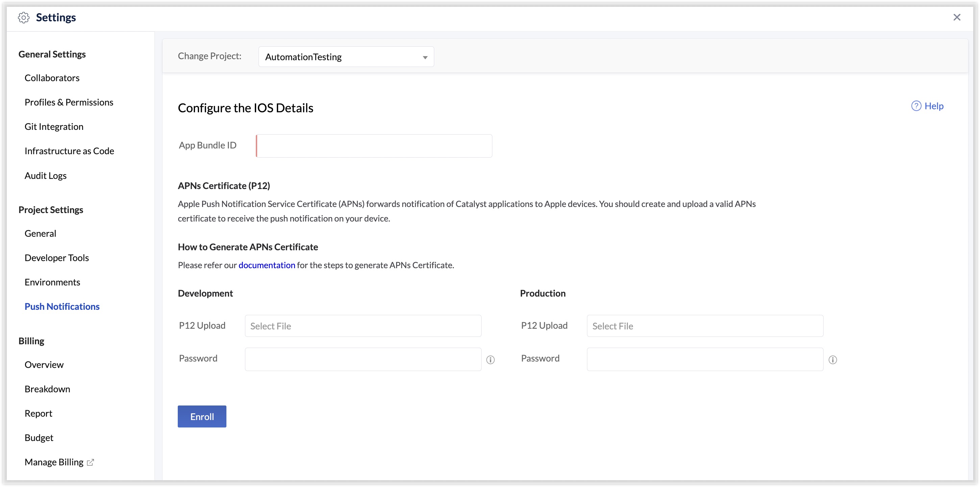
Task: Select a Development P12 certificate file
Action: tap(362, 326)
